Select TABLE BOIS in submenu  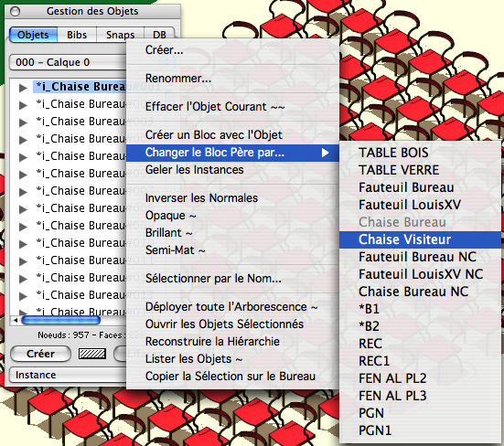[x=420, y=153]
